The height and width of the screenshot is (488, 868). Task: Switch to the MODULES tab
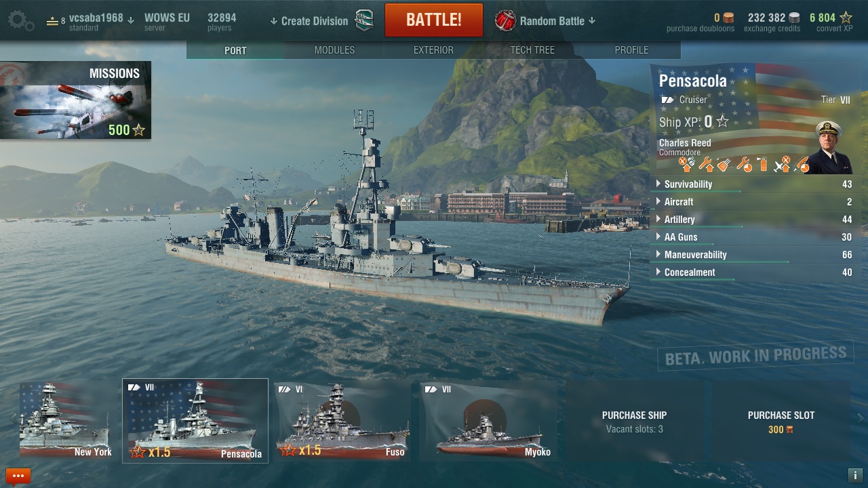335,50
